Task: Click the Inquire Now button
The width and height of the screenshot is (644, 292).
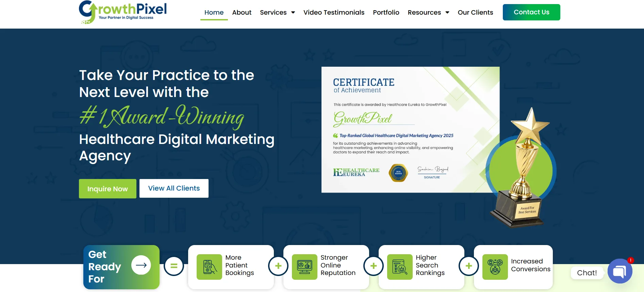Action: 108,189
